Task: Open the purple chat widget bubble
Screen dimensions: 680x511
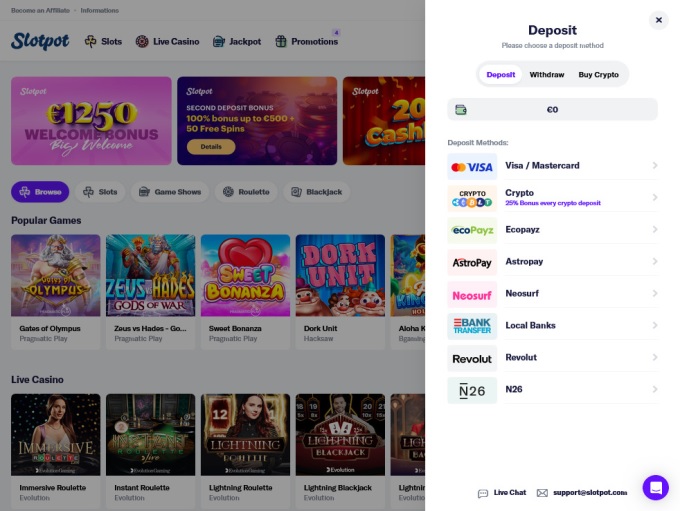Action: click(x=655, y=487)
